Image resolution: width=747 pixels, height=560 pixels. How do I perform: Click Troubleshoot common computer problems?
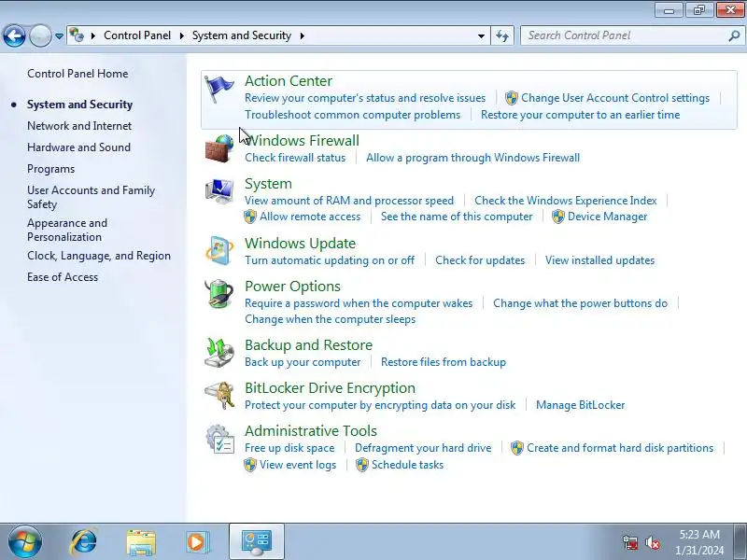(353, 115)
